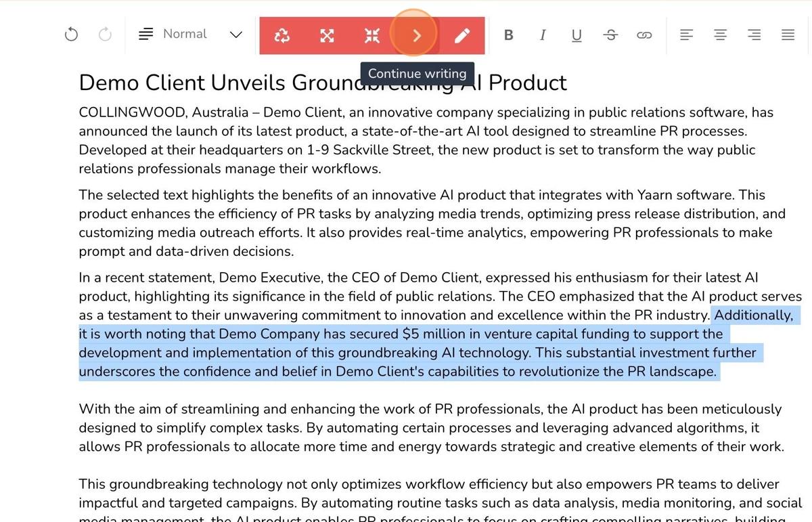Click the AI rephrase recycle icon
Viewport: 812px width, 522px height.
(x=282, y=35)
